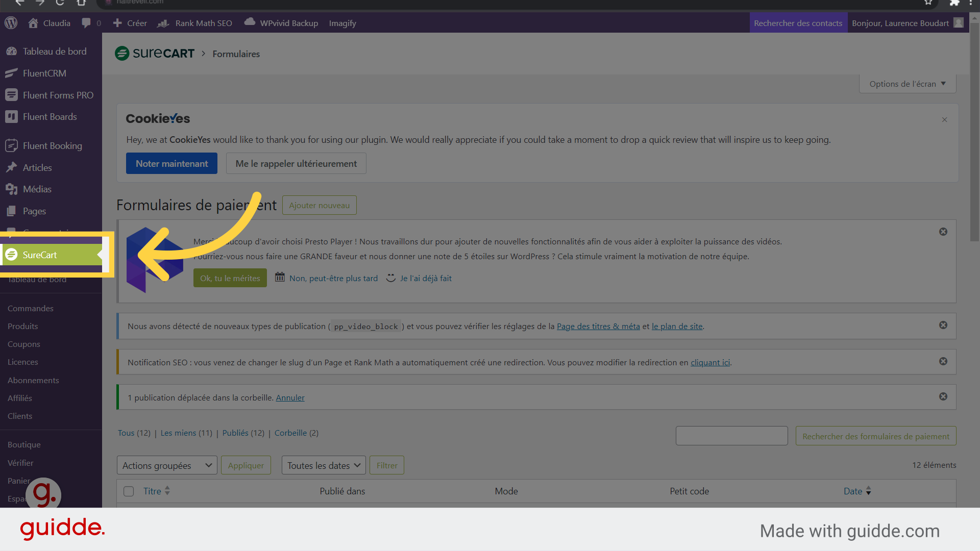Open the Produits submenu item
This screenshot has height=551, width=980.
click(23, 326)
